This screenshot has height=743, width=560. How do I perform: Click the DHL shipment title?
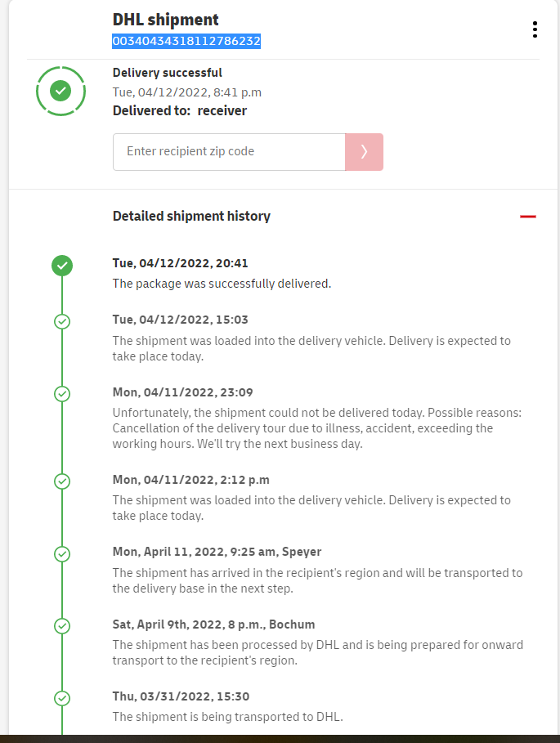tap(165, 20)
